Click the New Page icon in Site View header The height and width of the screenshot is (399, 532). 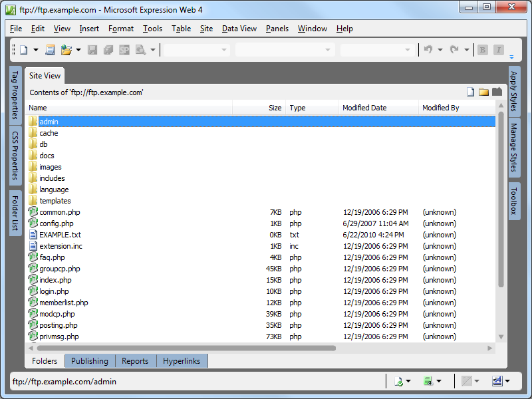[470, 92]
